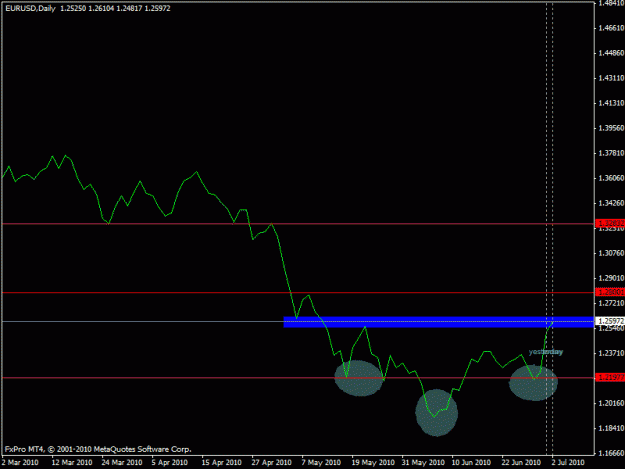625x469 pixels.
Task: Click the 1.30760 price axis label
Action: pos(611,253)
